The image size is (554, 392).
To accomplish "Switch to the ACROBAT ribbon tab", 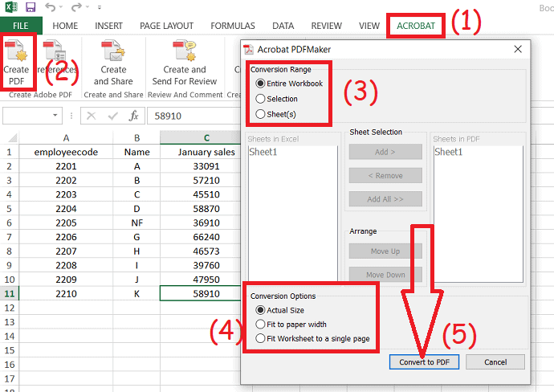I will click(x=416, y=26).
